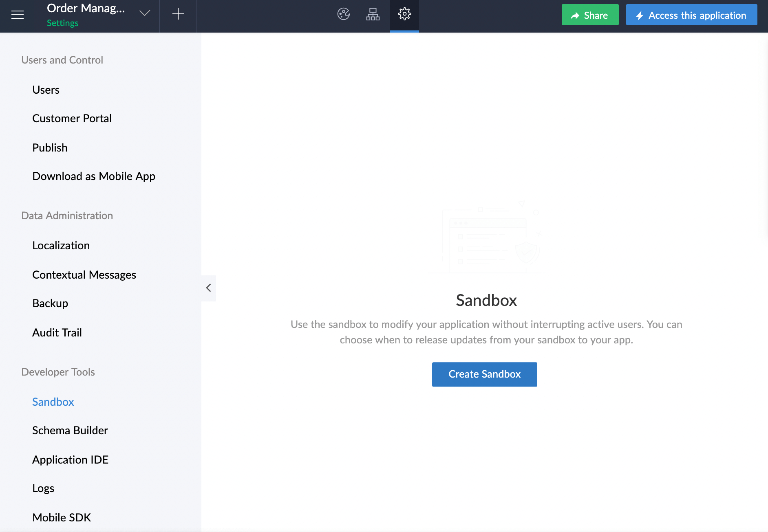Open Audit Trail page
768x532 pixels.
tap(57, 333)
